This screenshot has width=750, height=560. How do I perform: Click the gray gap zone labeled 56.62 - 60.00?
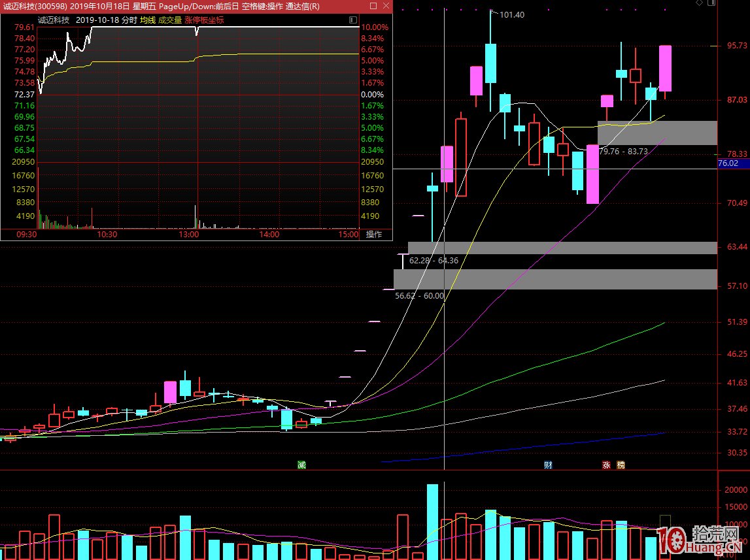click(556, 279)
